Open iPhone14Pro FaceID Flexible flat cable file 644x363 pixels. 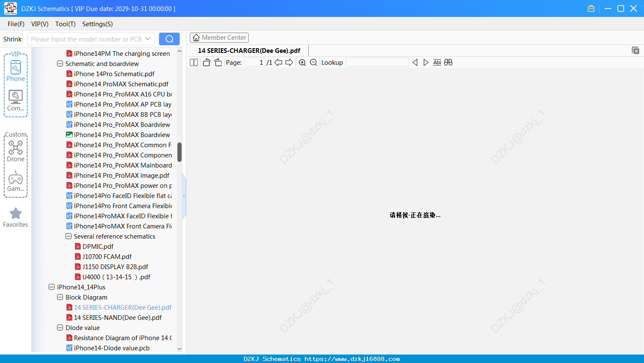(119, 196)
